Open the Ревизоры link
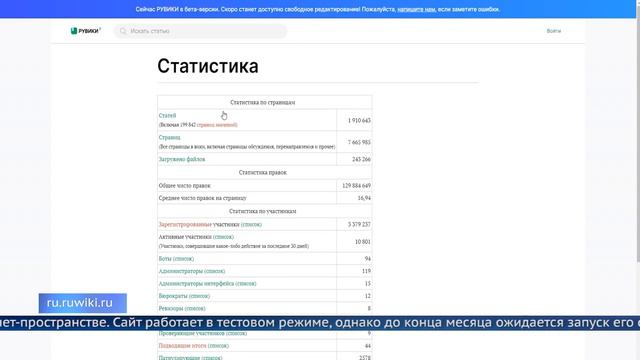 (x=171, y=308)
